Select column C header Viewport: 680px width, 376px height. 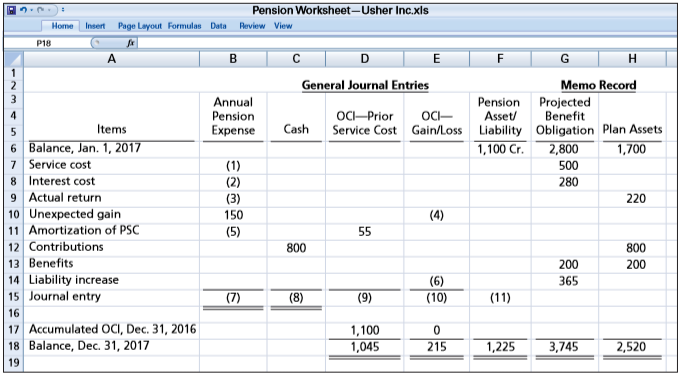click(x=296, y=59)
